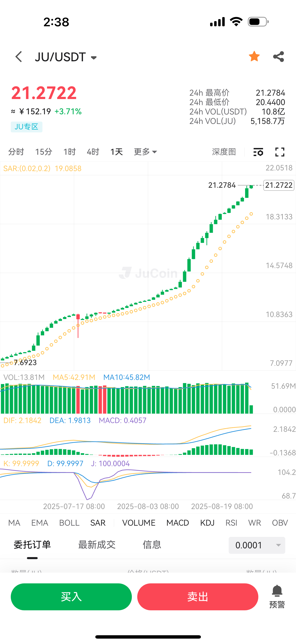Tap the K: 99.9999 KDJ label
Image resolution: width=296 pixels, height=644 pixels.
coord(21,464)
